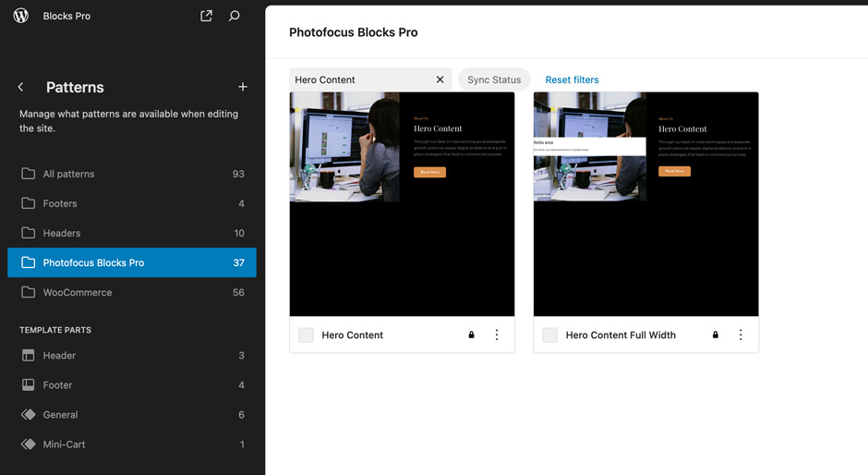This screenshot has width=868, height=475.
Task: Click the Reset filters link
Action: pyautogui.click(x=572, y=79)
